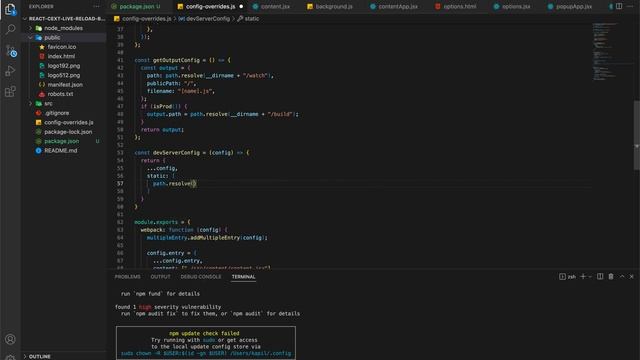This screenshot has height=360, width=640.
Task: Maximize terminal panel with up chevron
Action: point(622,276)
